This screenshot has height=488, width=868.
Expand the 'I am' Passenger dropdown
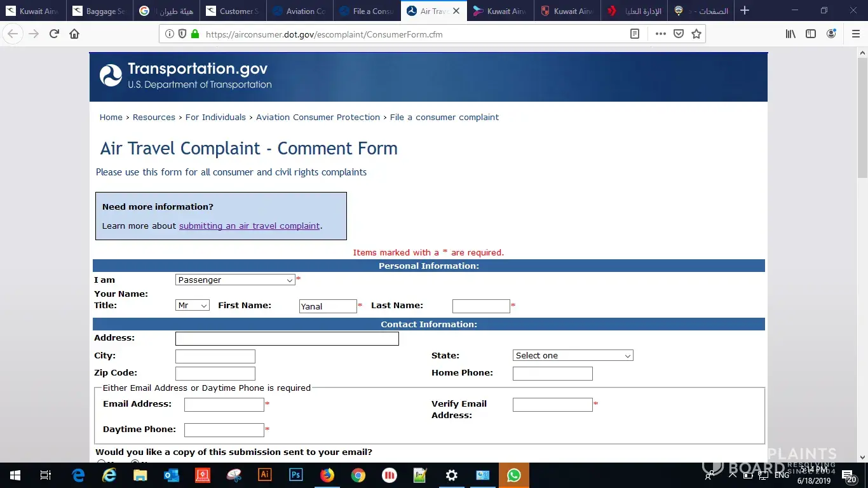click(235, 280)
